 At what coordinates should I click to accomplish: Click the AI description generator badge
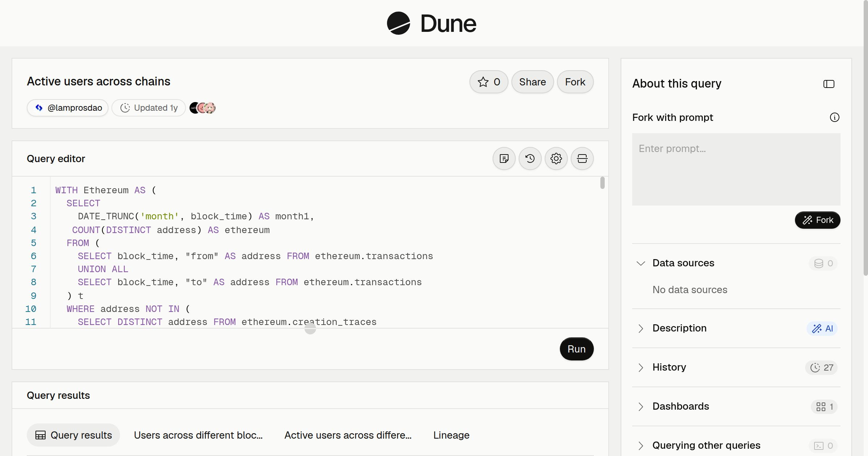click(x=822, y=328)
